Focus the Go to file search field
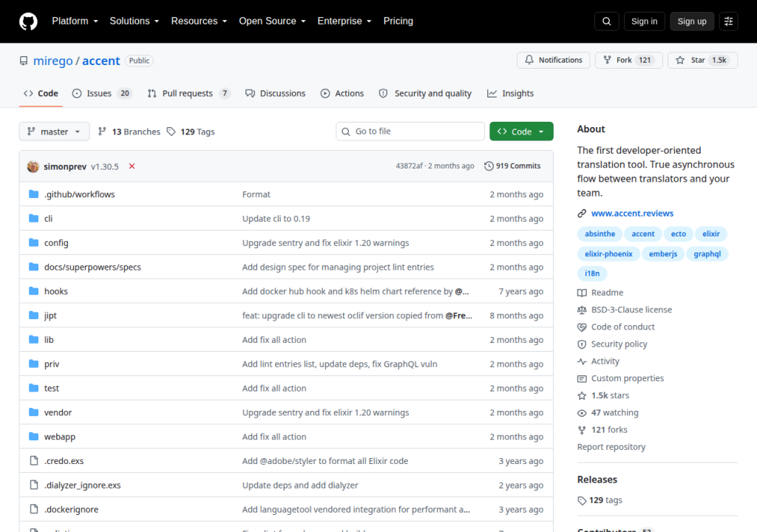 (x=410, y=132)
